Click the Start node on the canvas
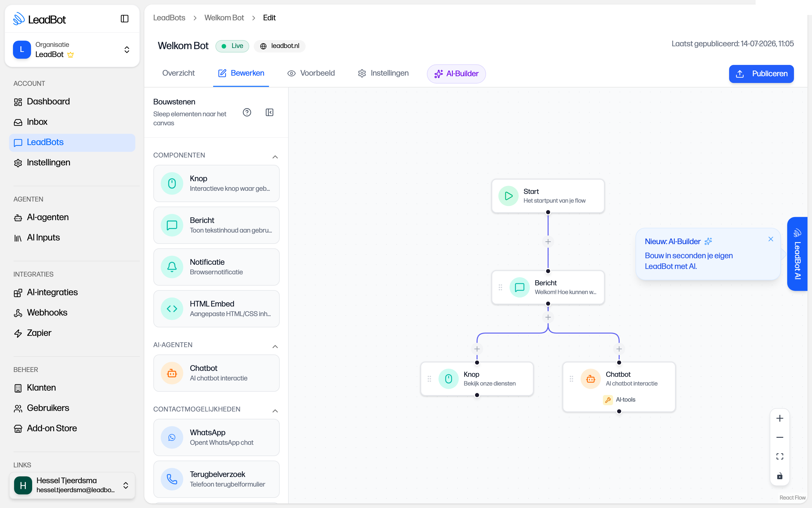The width and height of the screenshot is (812, 508). [x=548, y=196]
